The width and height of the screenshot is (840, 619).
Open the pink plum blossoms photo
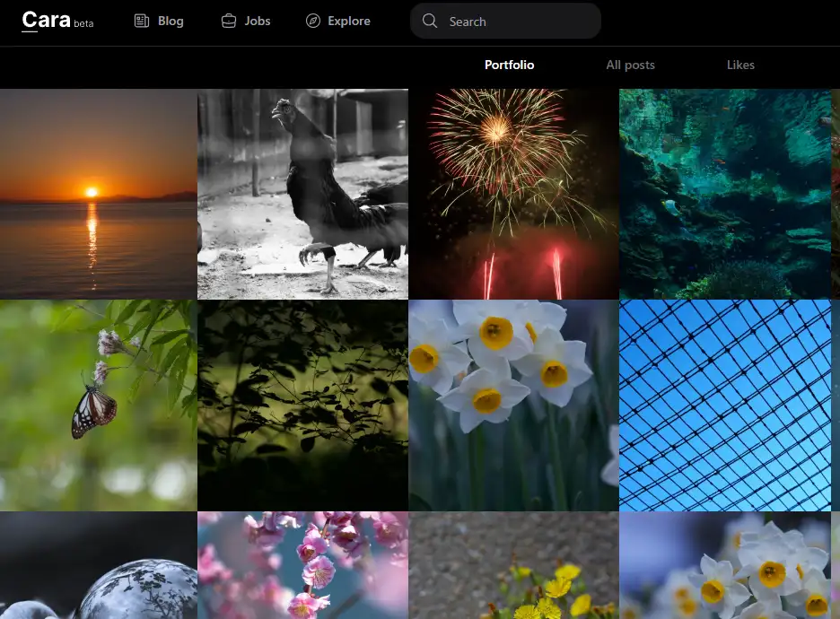point(302,565)
